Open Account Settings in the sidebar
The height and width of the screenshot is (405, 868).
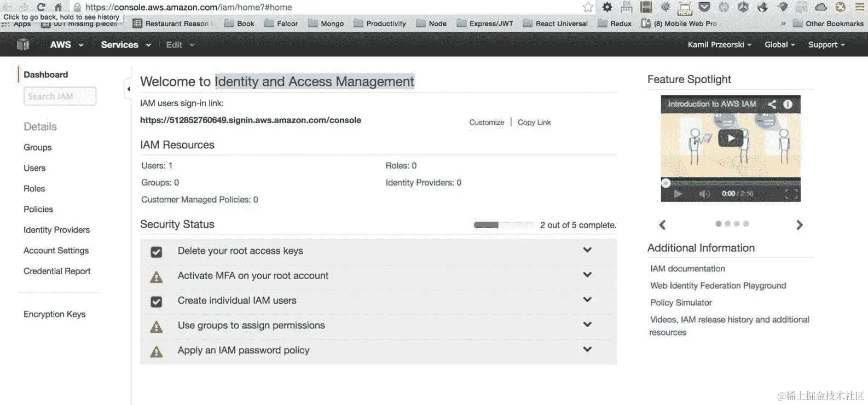coord(56,251)
